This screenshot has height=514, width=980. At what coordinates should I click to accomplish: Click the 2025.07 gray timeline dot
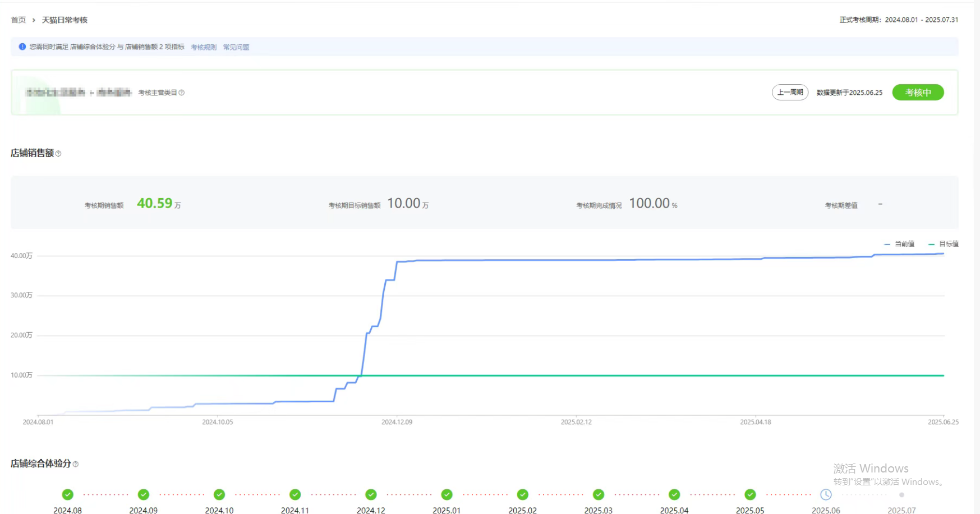(901, 495)
